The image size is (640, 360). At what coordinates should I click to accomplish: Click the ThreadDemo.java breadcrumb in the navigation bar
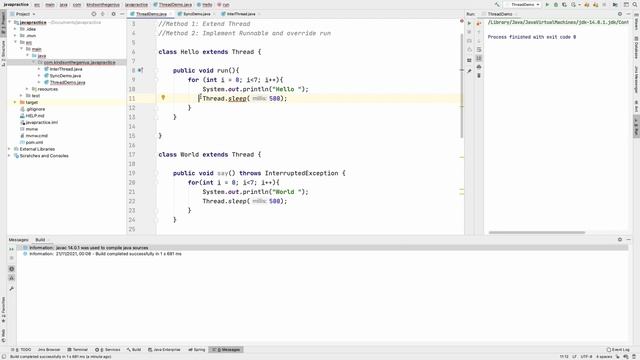coord(173,4)
